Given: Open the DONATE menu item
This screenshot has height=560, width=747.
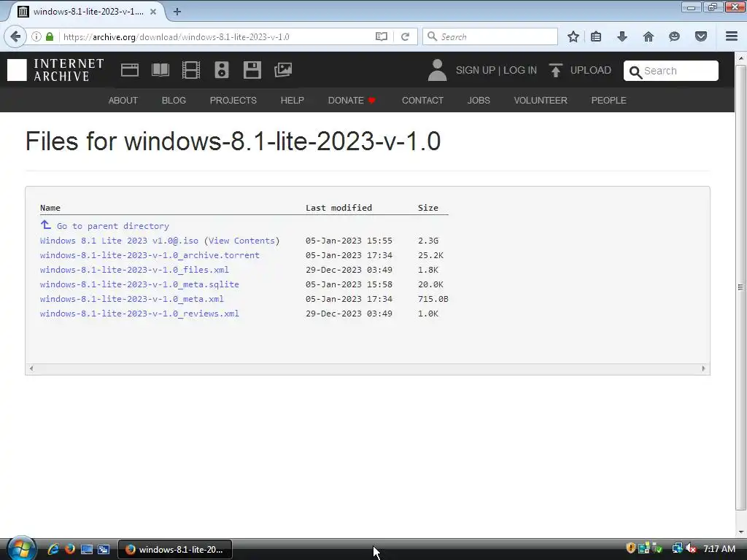Looking at the screenshot, I should click(352, 101).
